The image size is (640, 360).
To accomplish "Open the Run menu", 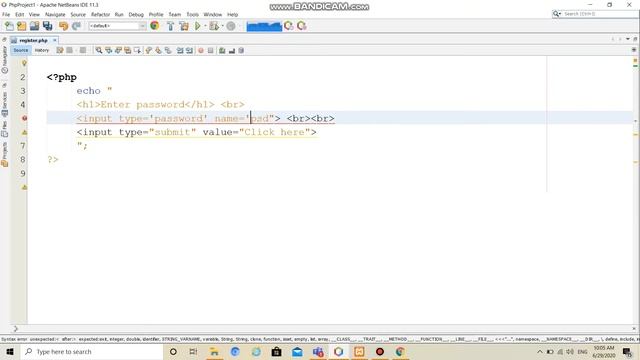I will pyautogui.click(x=119, y=14).
